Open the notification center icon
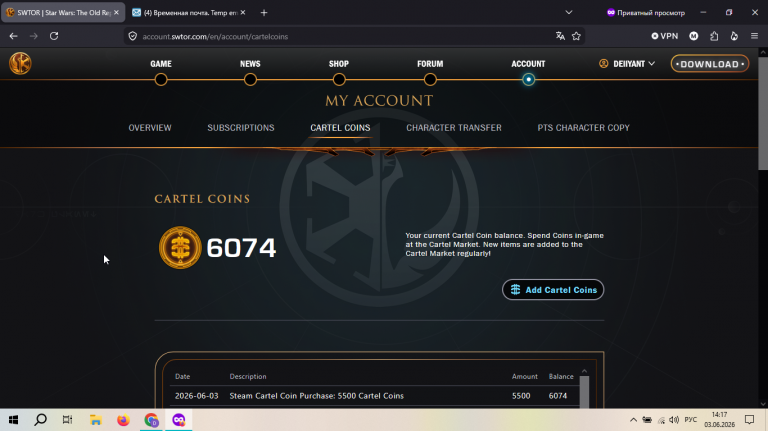The height and width of the screenshot is (431, 768). coord(749,420)
